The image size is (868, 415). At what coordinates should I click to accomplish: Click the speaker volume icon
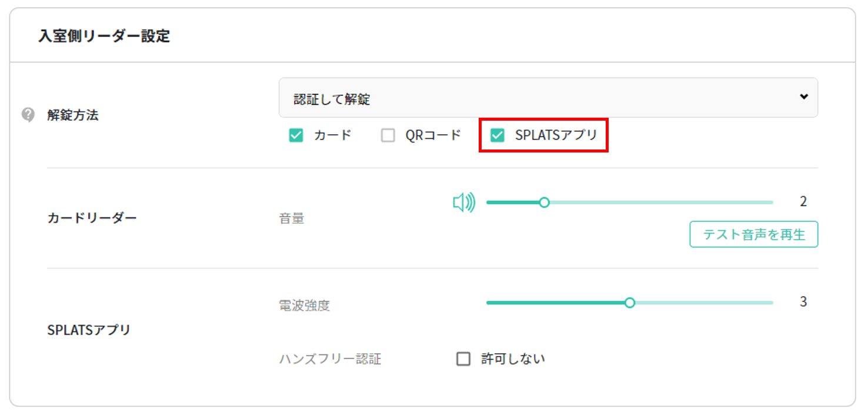(x=464, y=202)
